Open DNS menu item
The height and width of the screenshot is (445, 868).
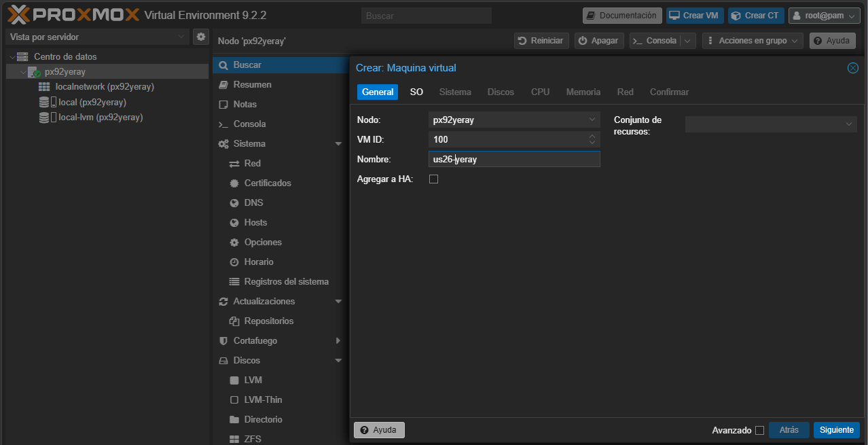coord(281,203)
